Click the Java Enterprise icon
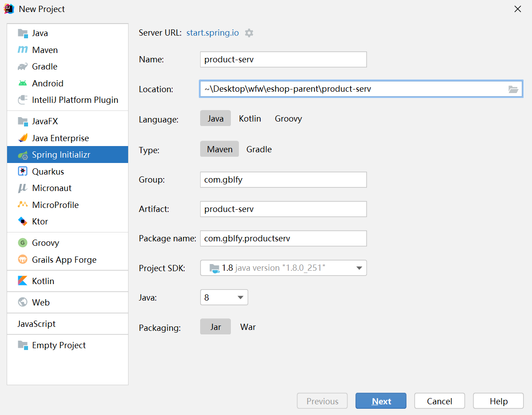The height and width of the screenshot is (415, 532). pos(23,138)
